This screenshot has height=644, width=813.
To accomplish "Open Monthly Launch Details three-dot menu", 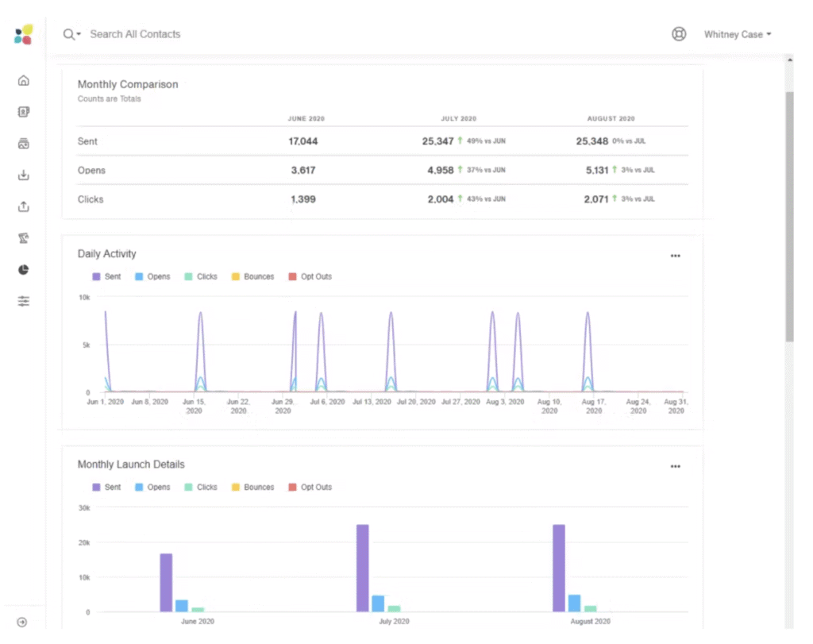I will [x=675, y=466].
